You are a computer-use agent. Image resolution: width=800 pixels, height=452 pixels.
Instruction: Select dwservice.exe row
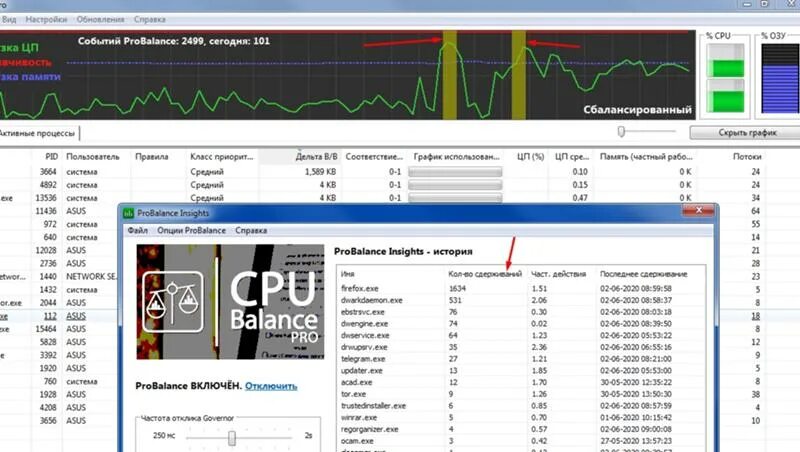(520, 335)
